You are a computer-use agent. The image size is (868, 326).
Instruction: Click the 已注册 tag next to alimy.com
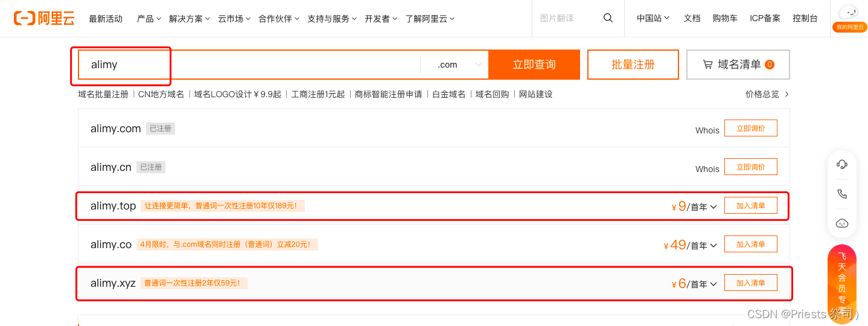pyautogui.click(x=161, y=129)
